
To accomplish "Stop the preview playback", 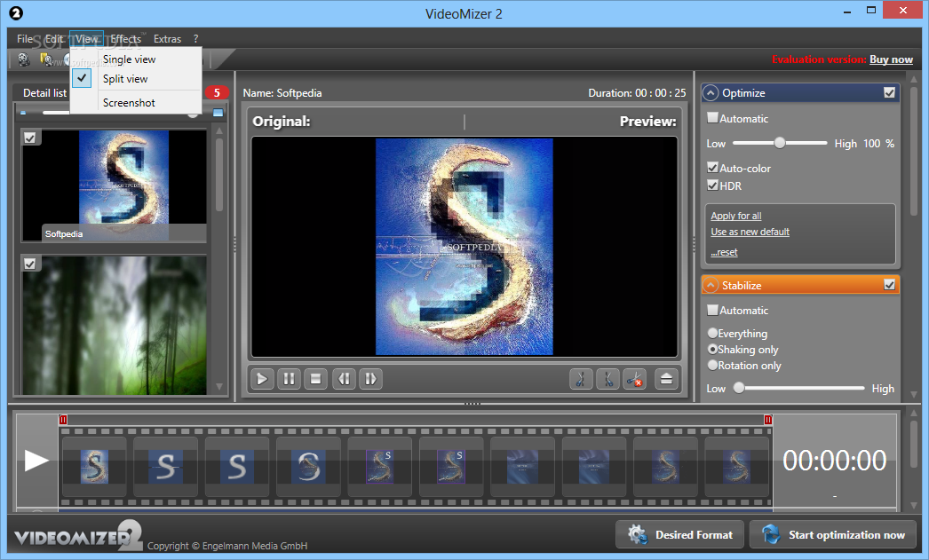I will (x=316, y=379).
